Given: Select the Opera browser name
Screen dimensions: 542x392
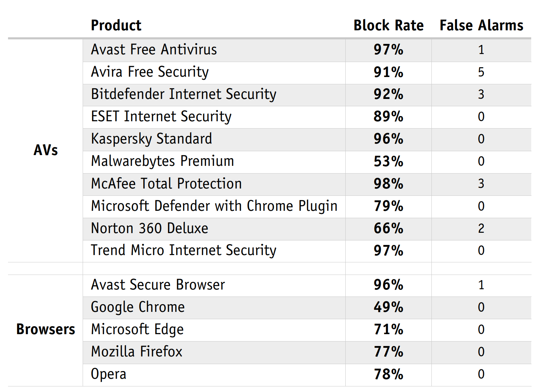Looking at the screenshot, I should 108,374.
